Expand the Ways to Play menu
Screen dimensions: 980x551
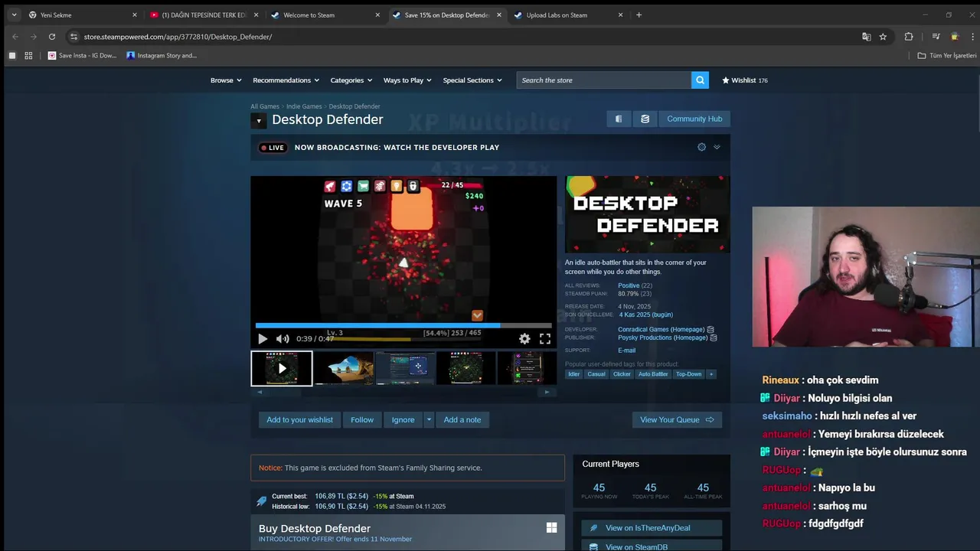(x=407, y=80)
